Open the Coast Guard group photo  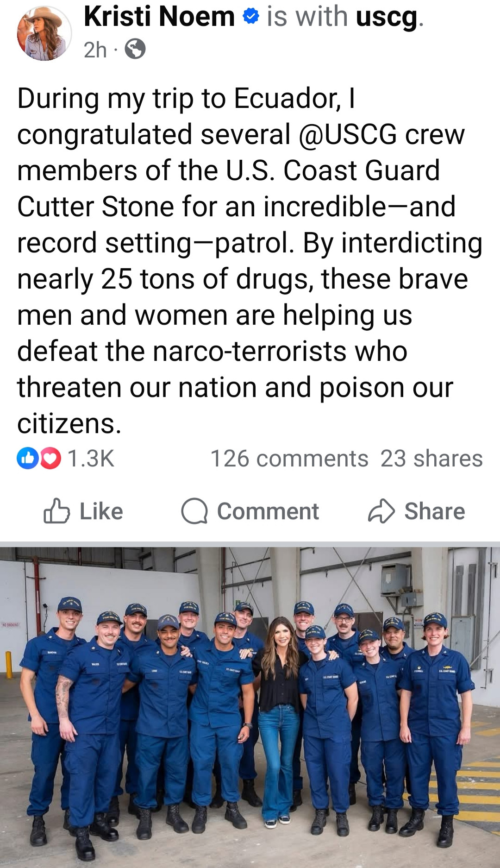click(250, 707)
